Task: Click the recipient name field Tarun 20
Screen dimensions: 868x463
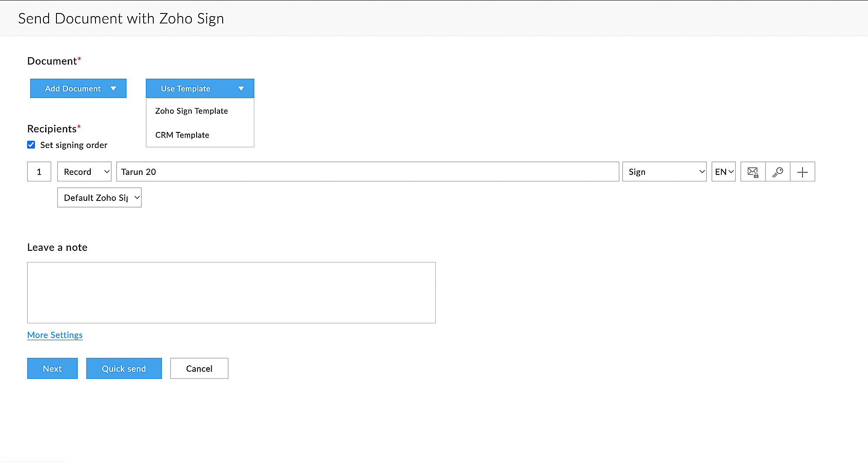Action: [367, 172]
